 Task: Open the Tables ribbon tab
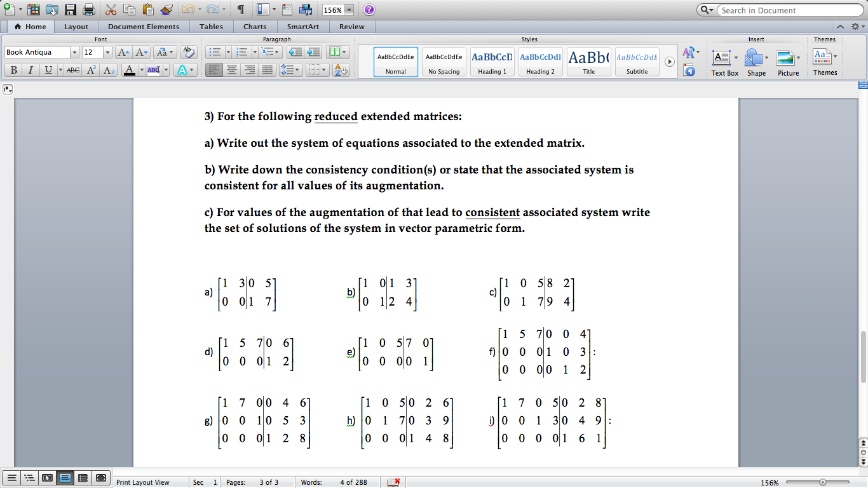[x=211, y=27]
